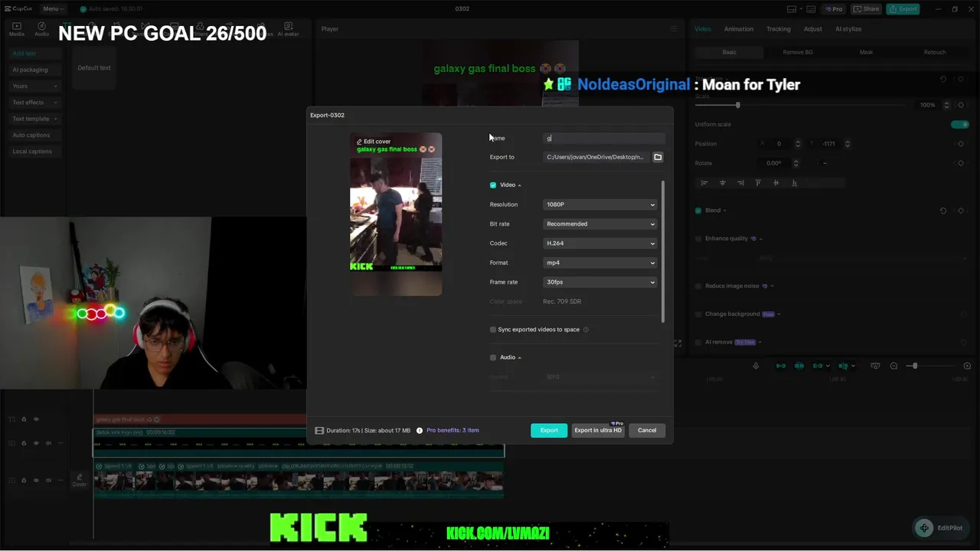Click the microphone record icon above timeline
This screenshot has width=980, height=551.
click(x=756, y=366)
